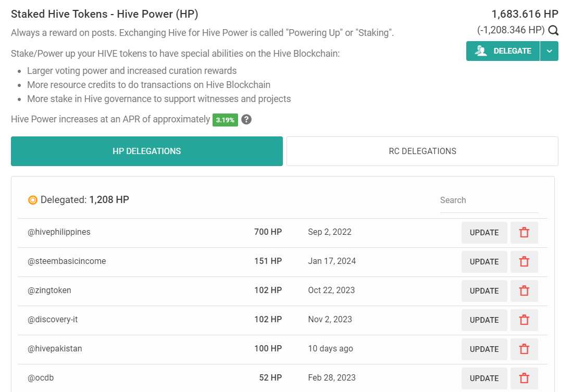Update the @hivephilippines delegation
This screenshot has width=572, height=392.
tap(484, 233)
